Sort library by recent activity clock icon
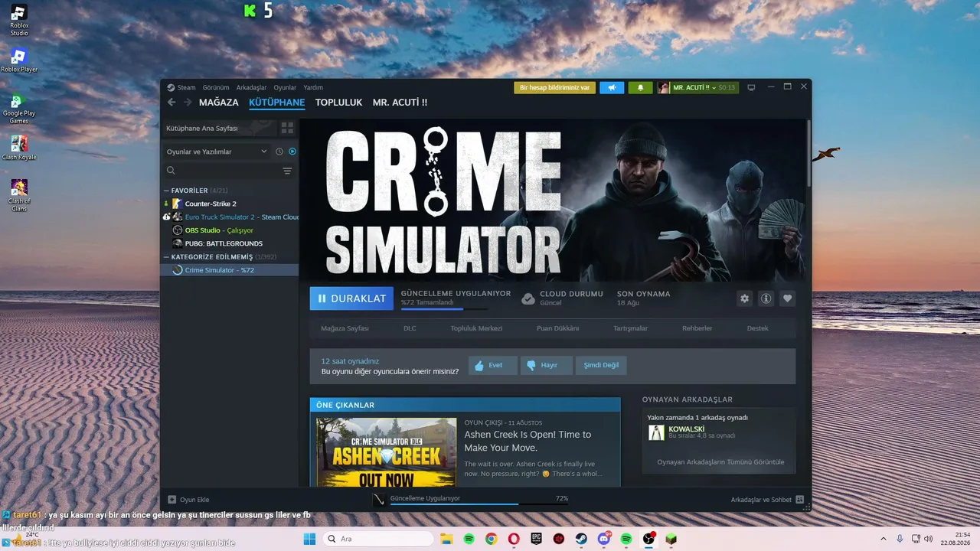Screen dimensions: 980x551 coord(279,152)
